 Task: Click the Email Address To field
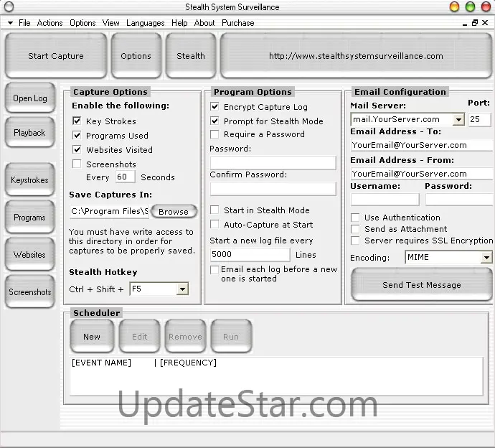tap(423, 145)
